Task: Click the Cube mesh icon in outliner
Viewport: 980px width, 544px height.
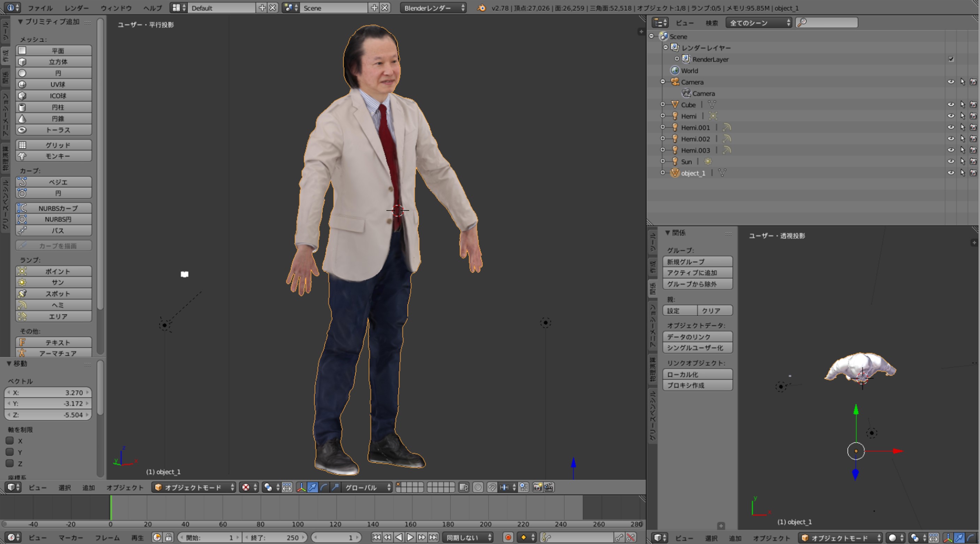Action: point(675,105)
